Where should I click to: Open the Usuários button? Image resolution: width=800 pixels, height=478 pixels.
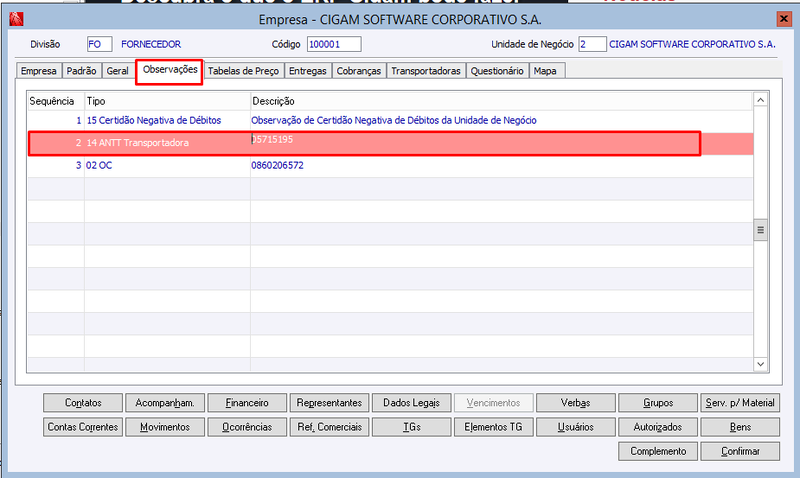(576, 427)
